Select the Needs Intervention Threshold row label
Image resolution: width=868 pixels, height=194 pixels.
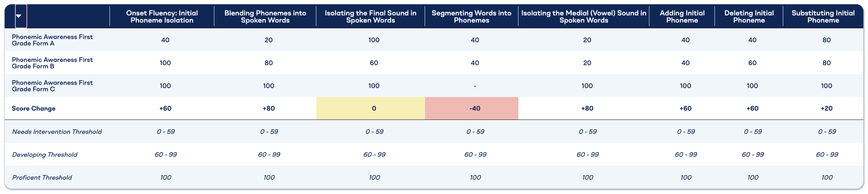(x=57, y=131)
